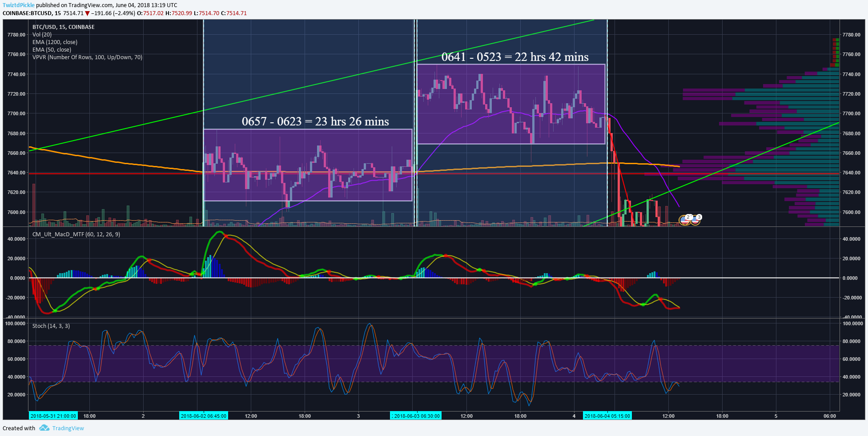Click the C:7514.71 close value in header
This screenshot has height=436, width=868.
234,13
